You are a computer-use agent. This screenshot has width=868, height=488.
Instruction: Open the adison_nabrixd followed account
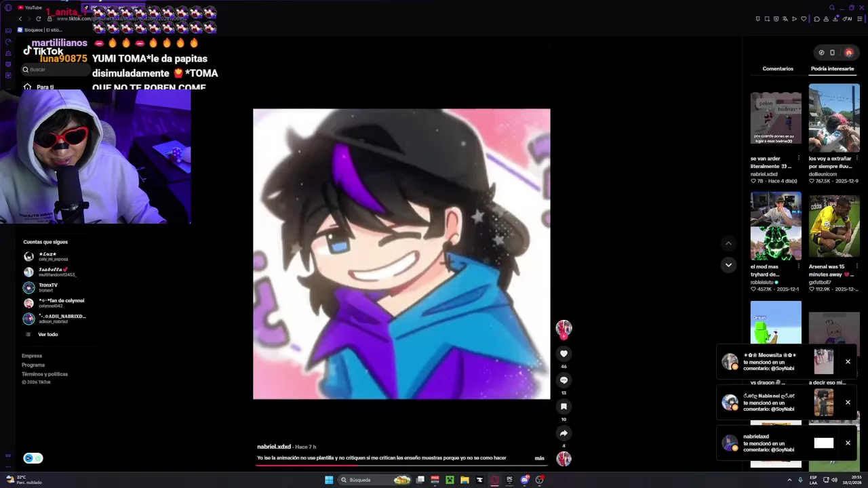coord(54,319)
